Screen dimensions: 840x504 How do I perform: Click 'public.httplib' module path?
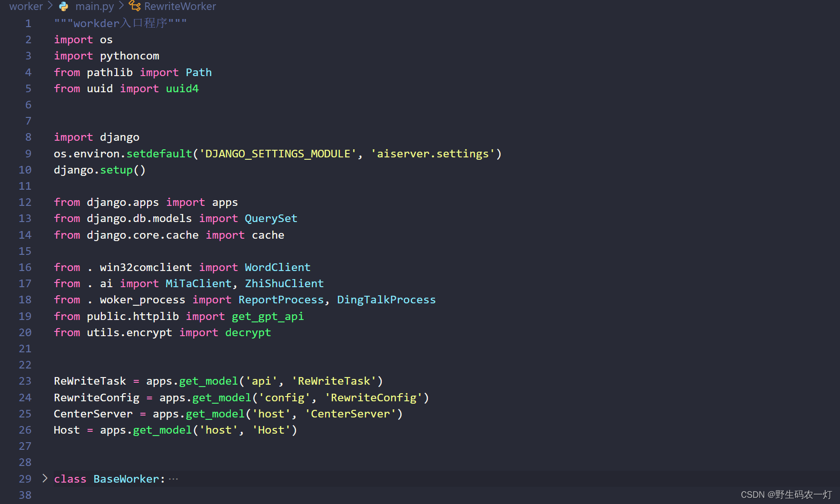pos(133,317)
